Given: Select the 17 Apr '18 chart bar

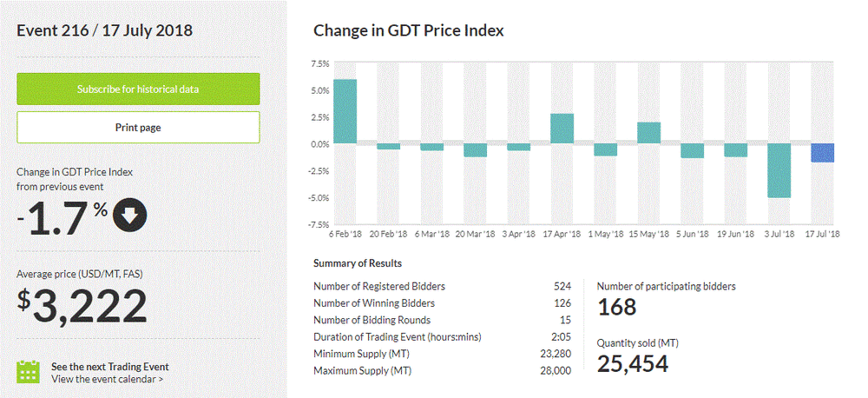Looking at the screenshot, I should [562, 129].
